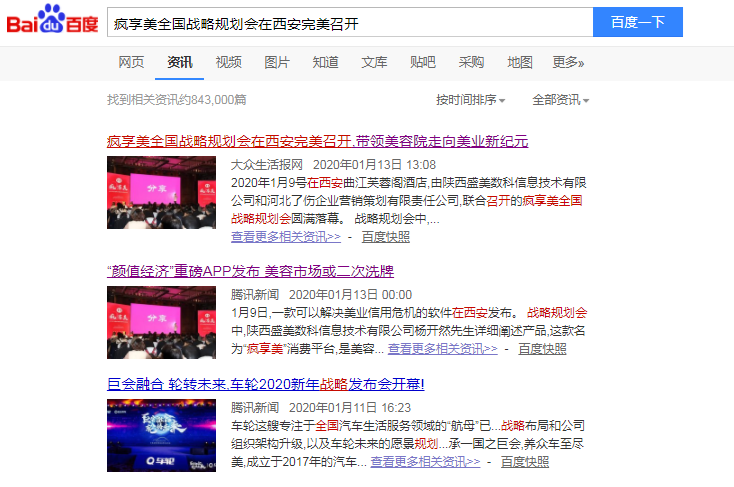Switch to the 网页 tab
734x487 pixels.
point(131,62)
